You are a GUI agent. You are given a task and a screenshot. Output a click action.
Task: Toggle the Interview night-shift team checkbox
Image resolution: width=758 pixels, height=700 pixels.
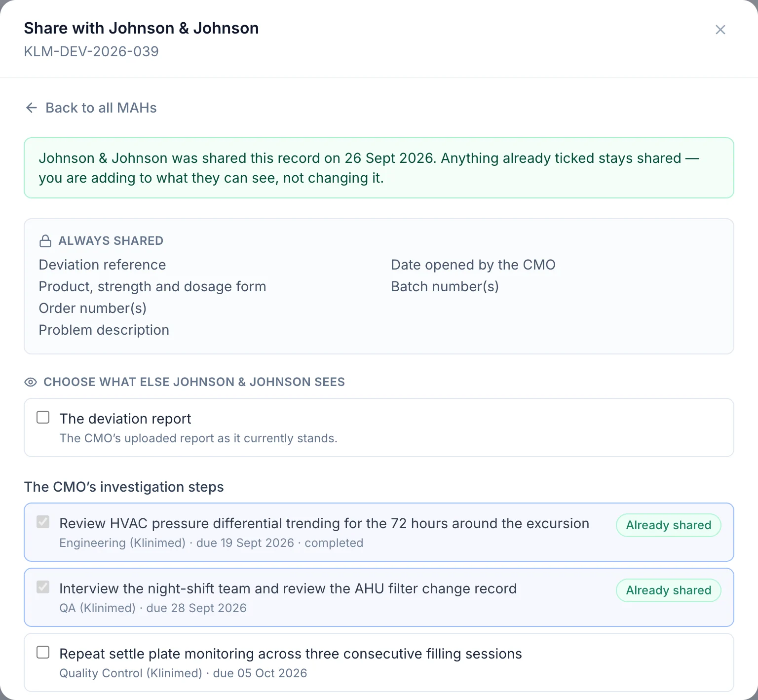point(43,587)
